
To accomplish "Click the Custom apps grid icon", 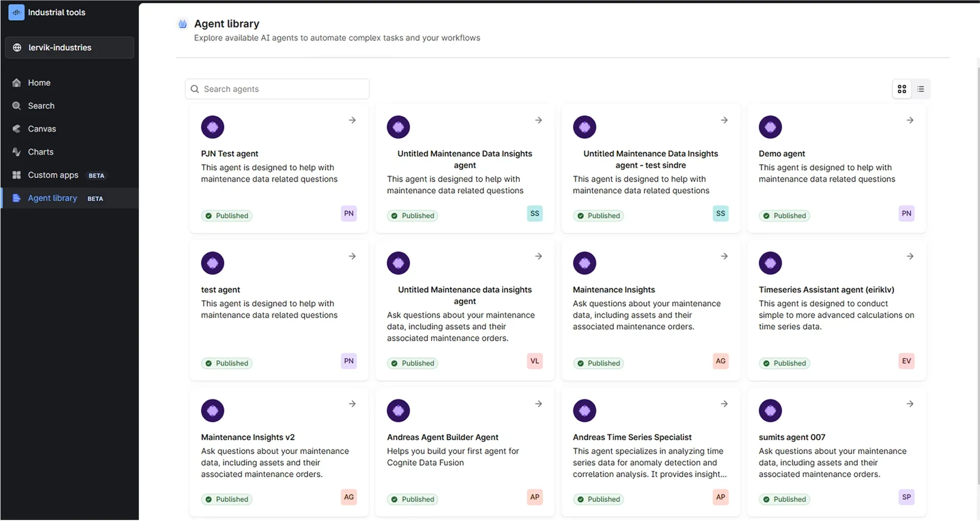I will coord(16,175).
